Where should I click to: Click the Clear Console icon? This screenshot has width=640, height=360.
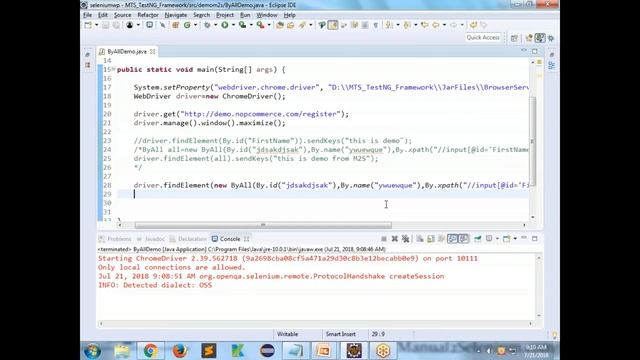420,239
